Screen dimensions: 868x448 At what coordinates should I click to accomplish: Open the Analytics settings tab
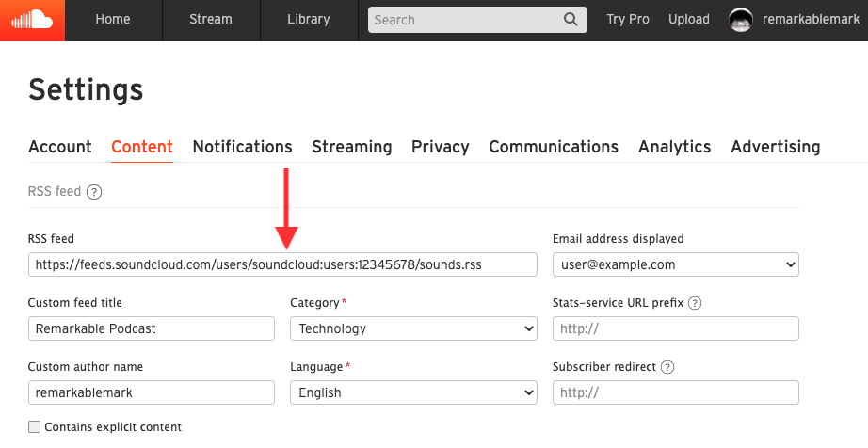[x=675, y=147]
